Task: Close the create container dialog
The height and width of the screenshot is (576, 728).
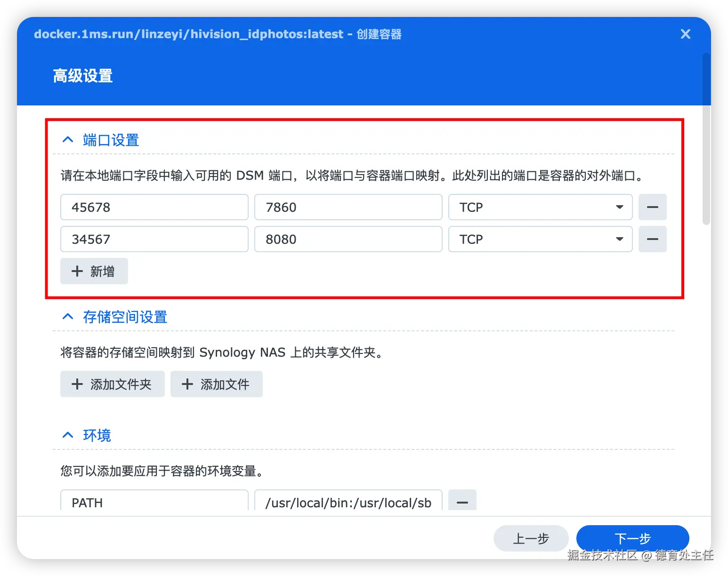Action: tap(685, 34)
